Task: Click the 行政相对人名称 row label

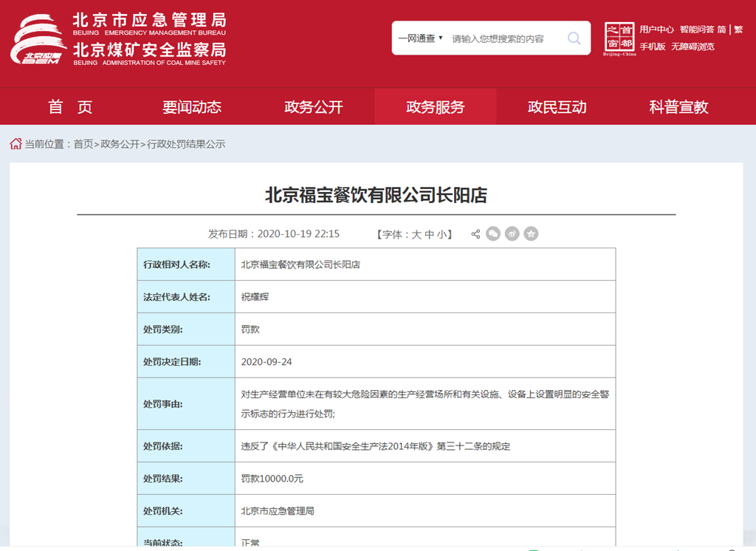Action: click(x=176, y=264)
